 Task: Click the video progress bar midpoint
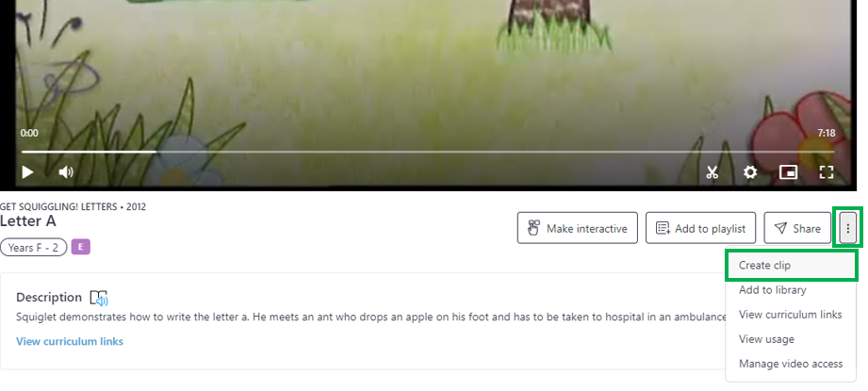coord(427,152)
